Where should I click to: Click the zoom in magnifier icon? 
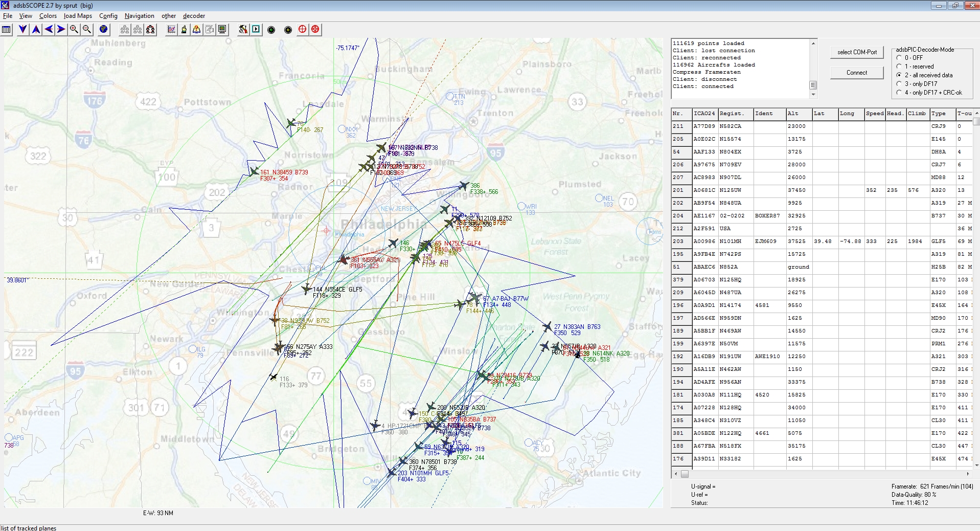[x=74, y=30]
